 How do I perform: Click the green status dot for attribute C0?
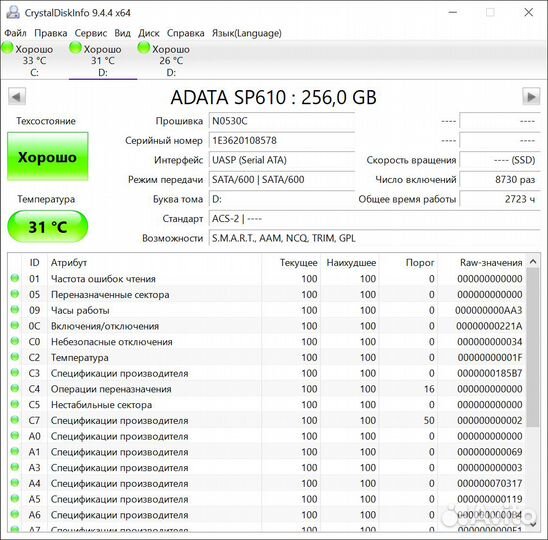(15, 341)
